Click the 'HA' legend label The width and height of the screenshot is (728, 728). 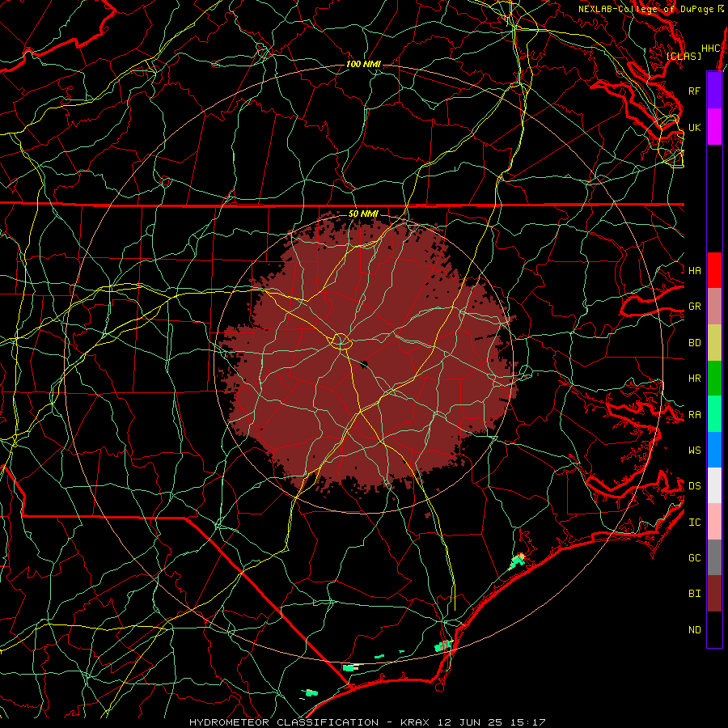[x=694, y=271]
